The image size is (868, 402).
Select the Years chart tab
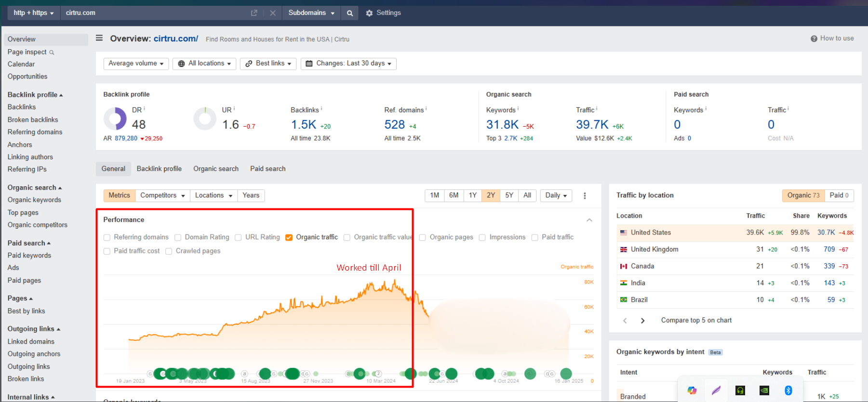pyautogui.click(x=251, y=195)
